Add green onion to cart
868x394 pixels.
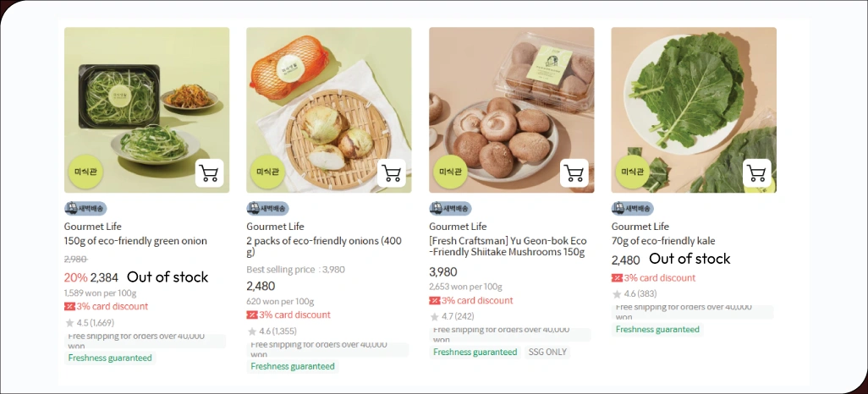209,173
